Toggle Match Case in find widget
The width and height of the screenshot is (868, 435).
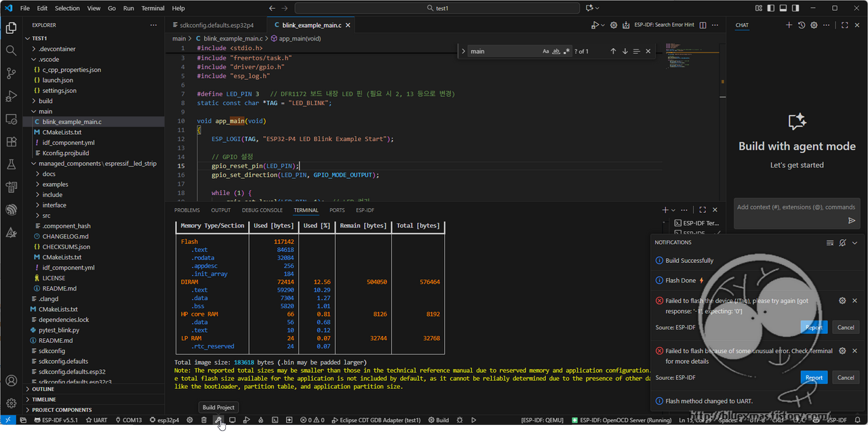(546, 51)
